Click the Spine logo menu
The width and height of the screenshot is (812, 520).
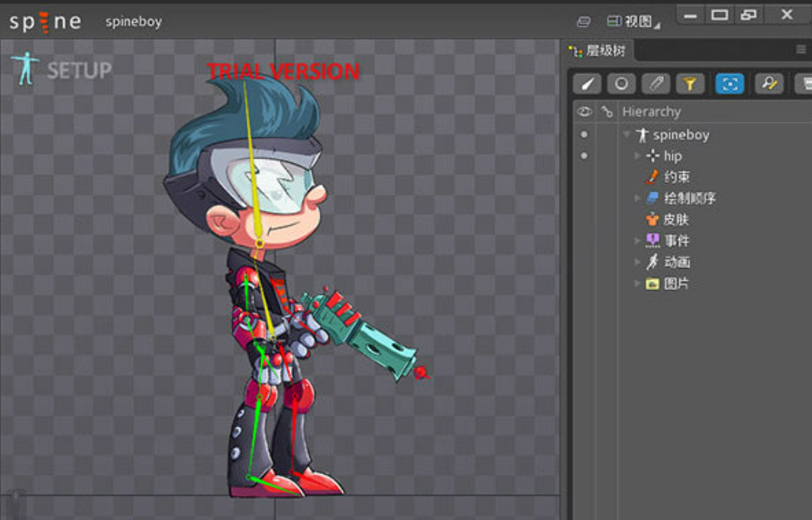click(45, 21)
